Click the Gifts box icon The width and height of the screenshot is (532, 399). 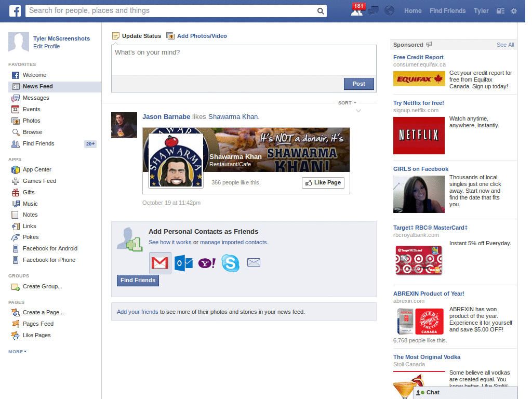point(16,193)
